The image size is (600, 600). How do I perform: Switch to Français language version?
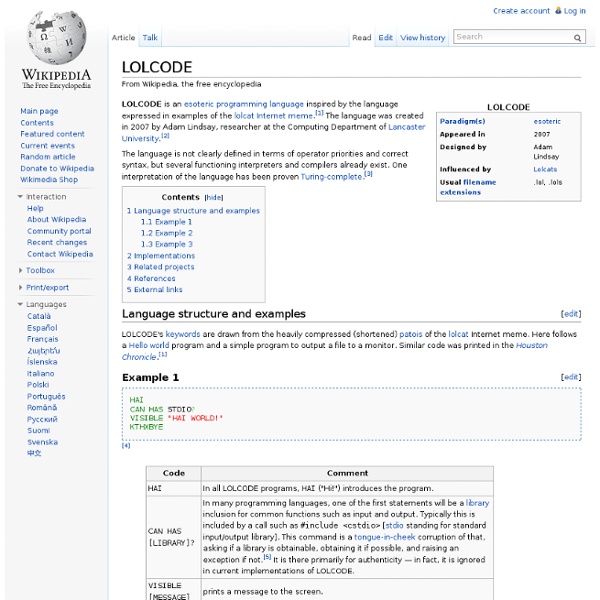(43, 339)
